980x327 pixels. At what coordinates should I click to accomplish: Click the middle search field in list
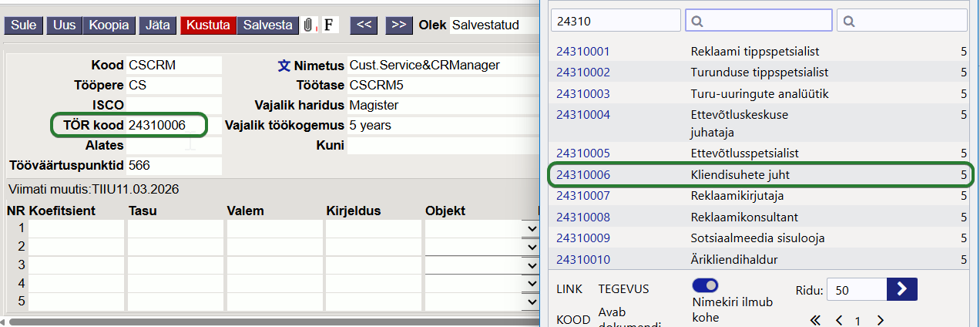[758, 21]
